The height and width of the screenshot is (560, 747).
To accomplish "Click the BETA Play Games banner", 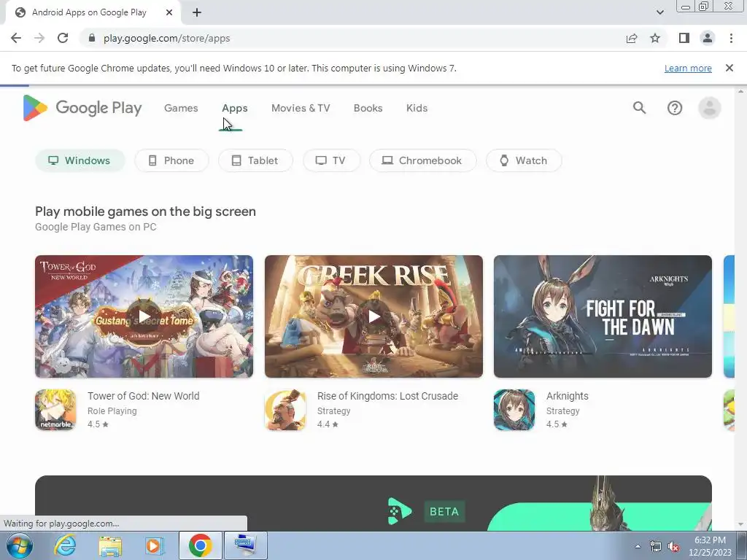I will click(x=373, y=503).
